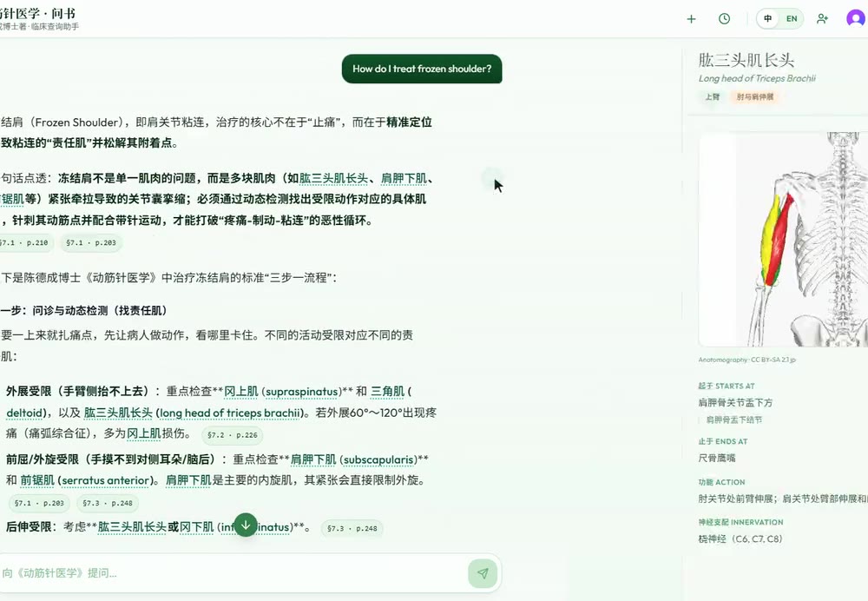This screenshot has width=868, height=601.
Task: Select the 肘与肩伸展 orange tag
Action: [x=755, y=97]
